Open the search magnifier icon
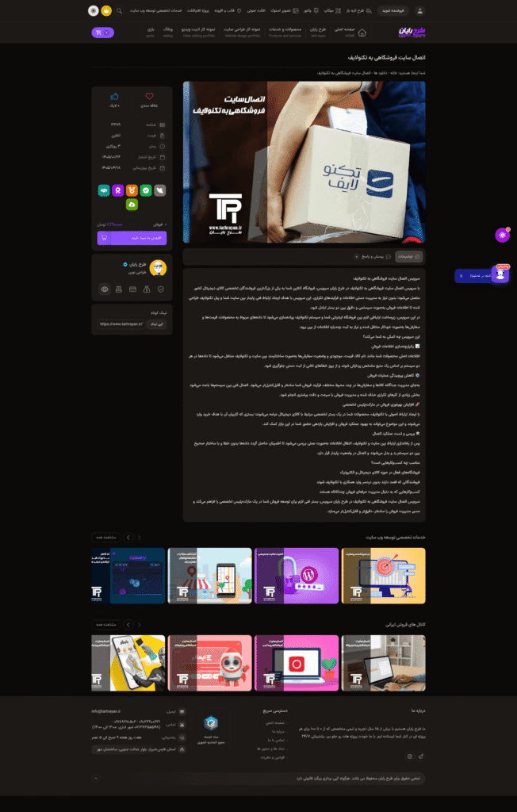This screenshot has height=812, width=517. coord(119,11)
